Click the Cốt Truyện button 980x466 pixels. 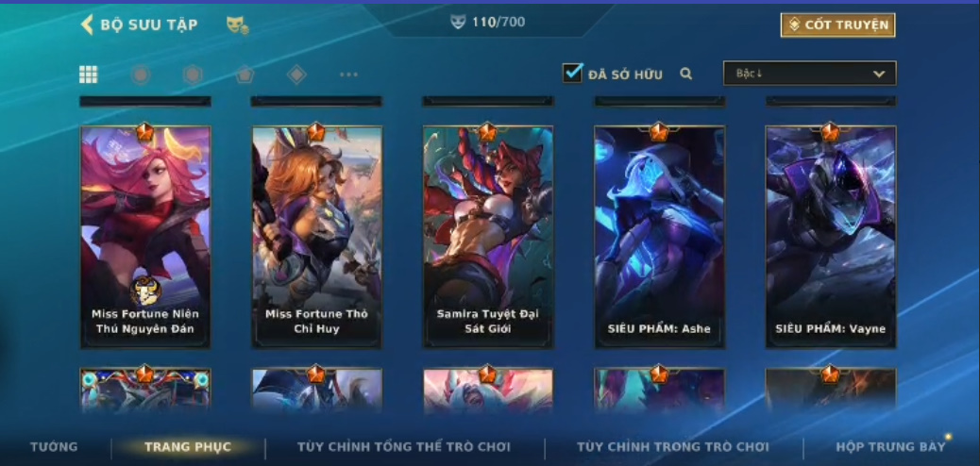click(837, 25)
